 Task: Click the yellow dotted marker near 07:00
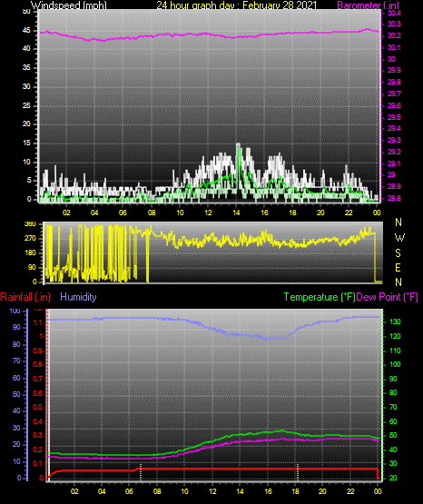(x=141, y=472)
